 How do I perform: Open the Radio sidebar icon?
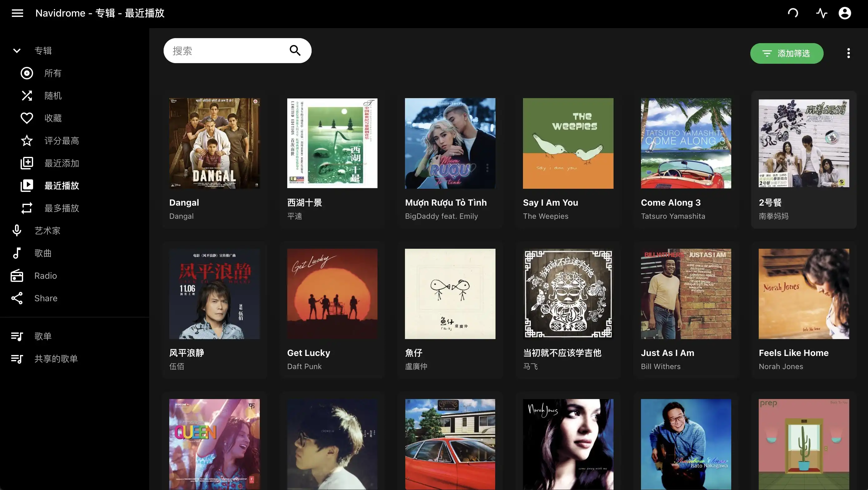point(17,276)
